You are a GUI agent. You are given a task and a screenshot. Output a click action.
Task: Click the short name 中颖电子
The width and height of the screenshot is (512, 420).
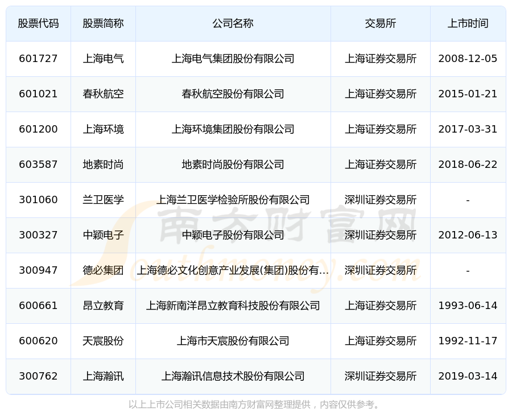pos(103,235)
